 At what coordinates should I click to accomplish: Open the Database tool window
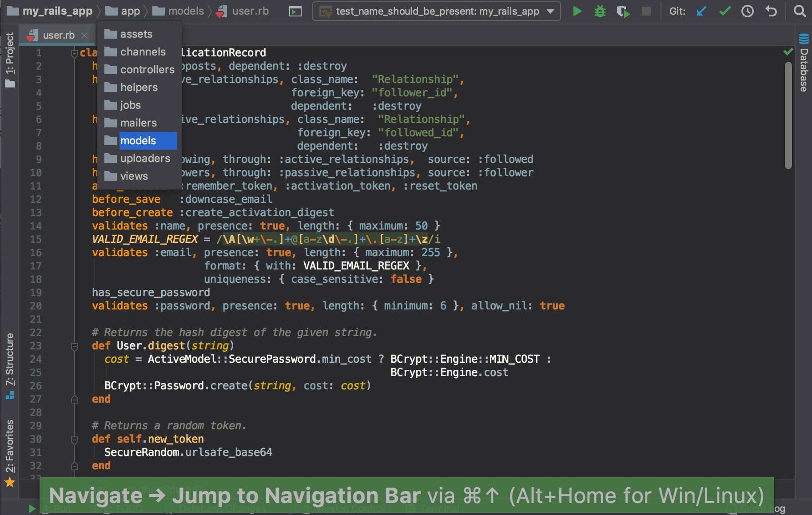(x=804, y=63)
